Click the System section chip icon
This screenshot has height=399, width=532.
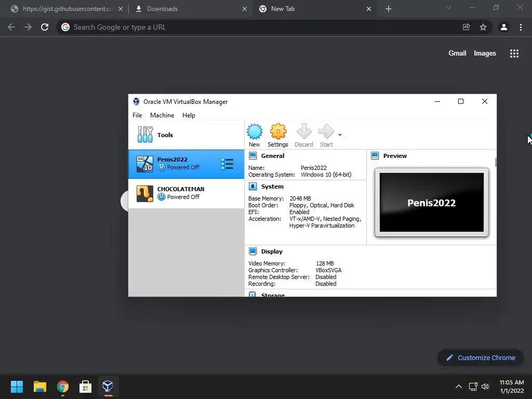(253, 187)
